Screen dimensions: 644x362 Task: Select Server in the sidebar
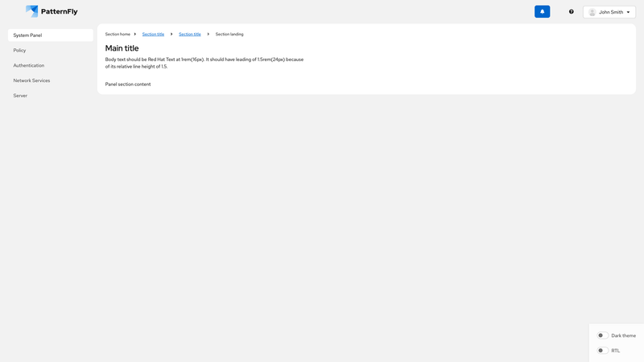coord(20,96)
